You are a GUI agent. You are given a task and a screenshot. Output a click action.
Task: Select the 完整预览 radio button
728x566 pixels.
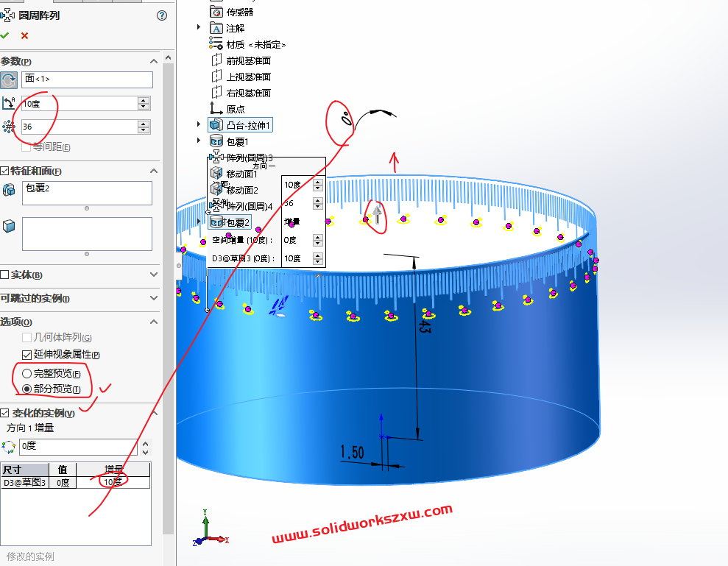(x=27, y=373)
